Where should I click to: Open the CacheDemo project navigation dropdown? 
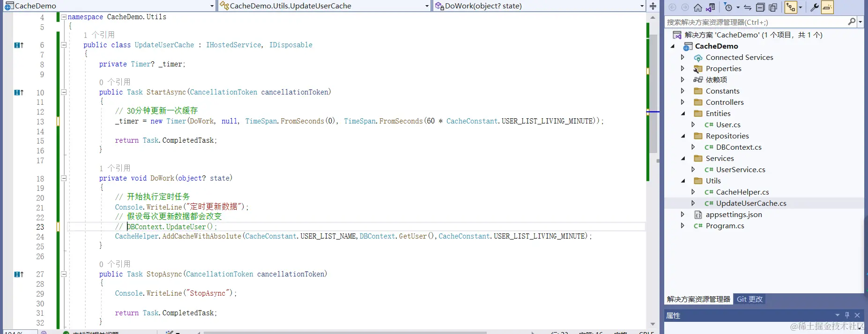click(x=212, y=6)
